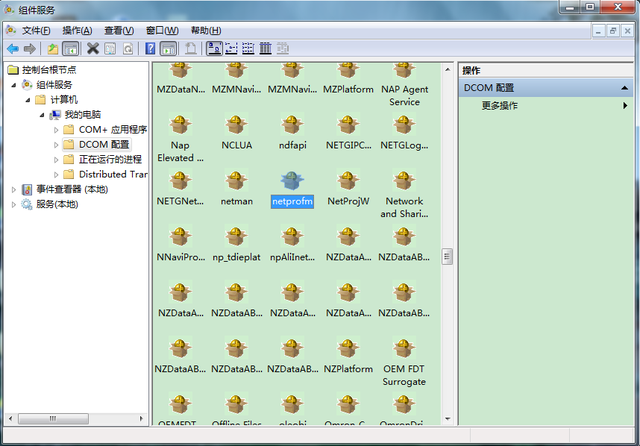640x446 pixels.
Task: Click the Up one level folder icon
Action: click(x=53, y=49)
